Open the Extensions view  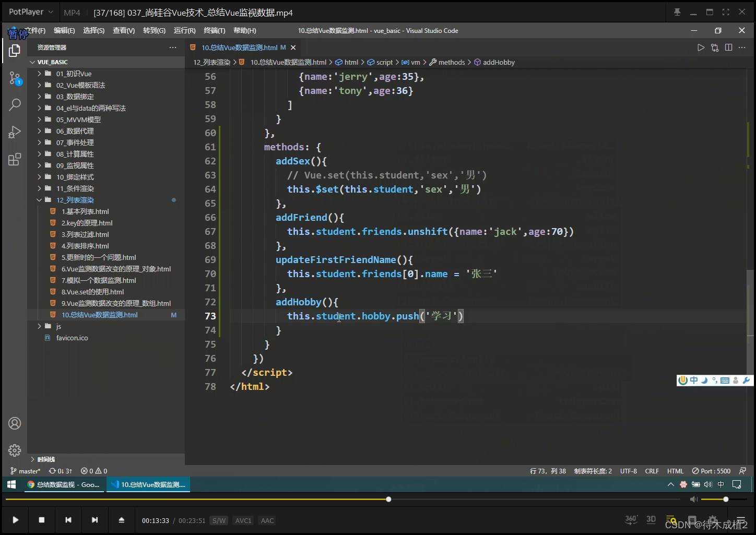pos(15,159)
